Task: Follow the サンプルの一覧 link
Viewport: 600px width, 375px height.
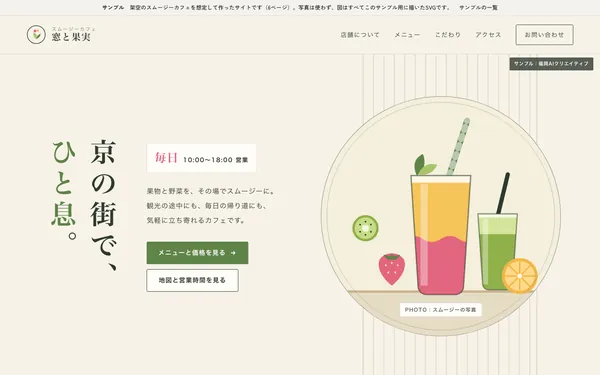Action: [478, 8]
